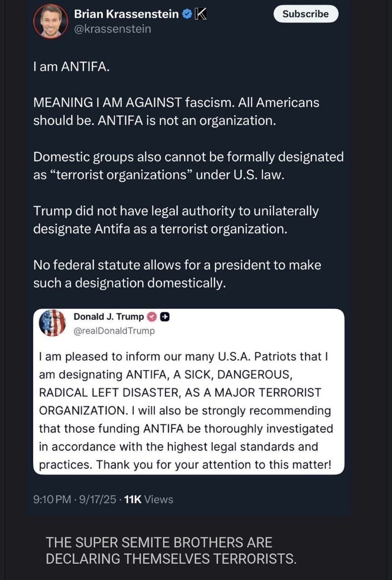Click the K affiliation badge icon
The image size is (392, 580).
point(200,14)
